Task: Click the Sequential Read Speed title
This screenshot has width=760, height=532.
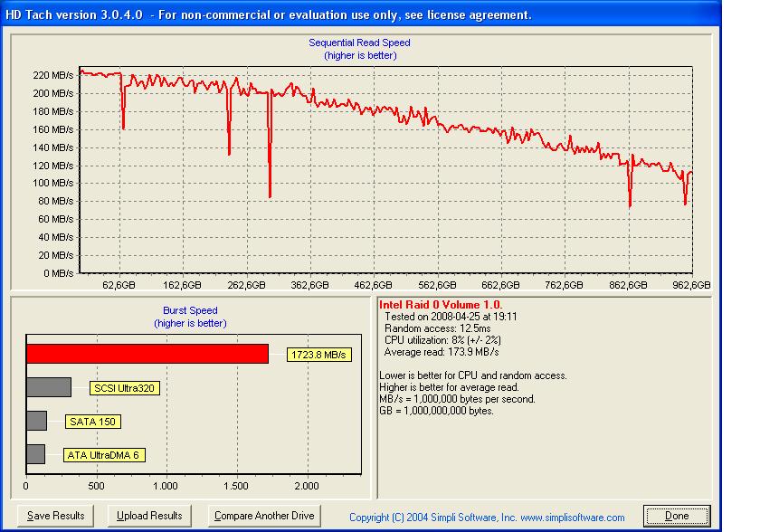Action: tap(360, 43)
